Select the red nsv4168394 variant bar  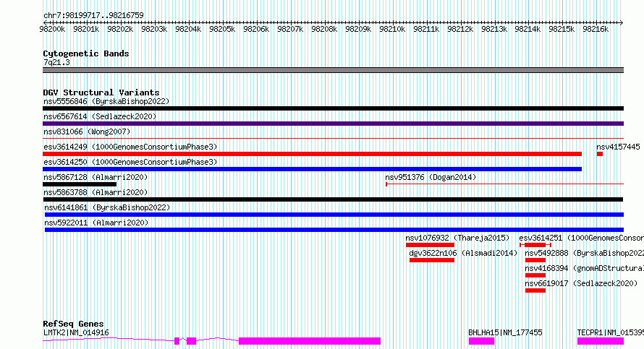(535, 275)
